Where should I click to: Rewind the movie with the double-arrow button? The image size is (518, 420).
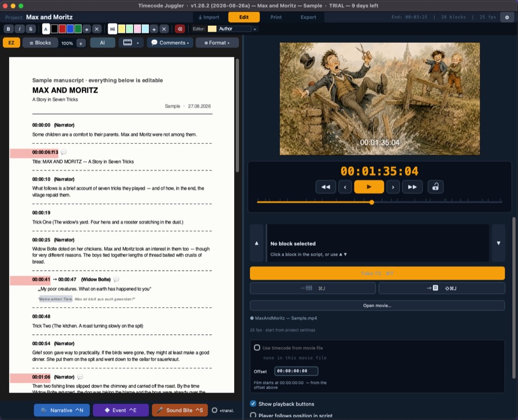pyautogui.click(x=326, y=187)
